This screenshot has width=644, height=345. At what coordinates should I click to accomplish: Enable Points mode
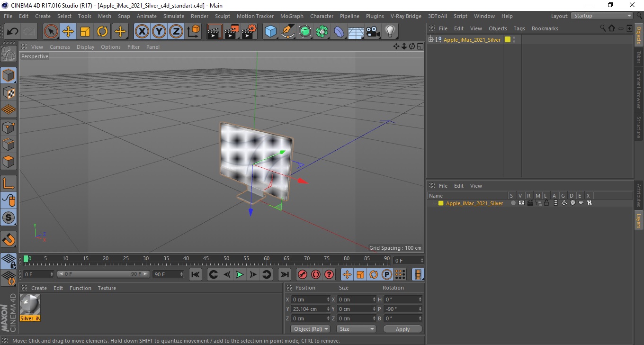pos(9,127)
